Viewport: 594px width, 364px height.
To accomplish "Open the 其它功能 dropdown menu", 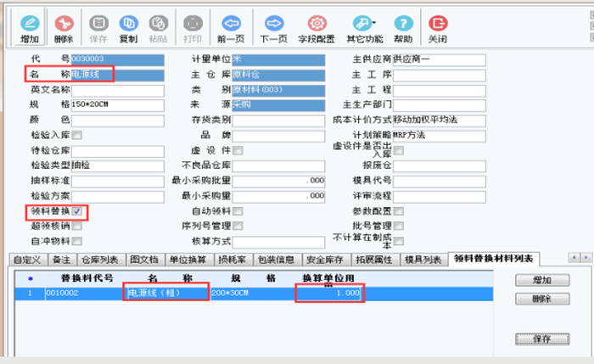I will pyautogui.click(x=363, y=29).
